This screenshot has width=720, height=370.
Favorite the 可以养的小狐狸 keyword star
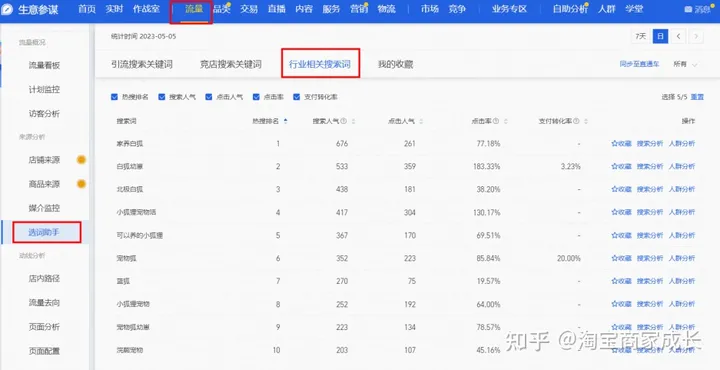(614, 235)
